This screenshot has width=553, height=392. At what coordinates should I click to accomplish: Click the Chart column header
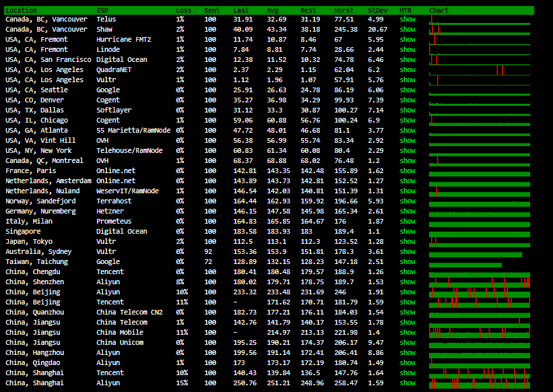pyautogui.click(x=438, y=11)
